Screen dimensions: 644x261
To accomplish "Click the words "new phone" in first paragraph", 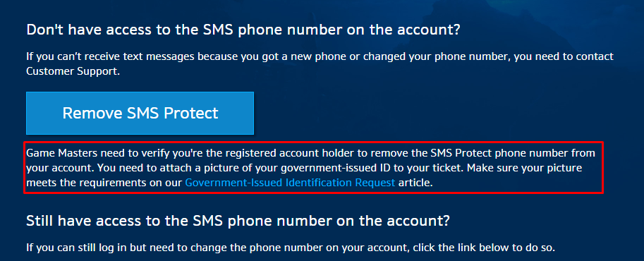I will [x=308, y=56].
